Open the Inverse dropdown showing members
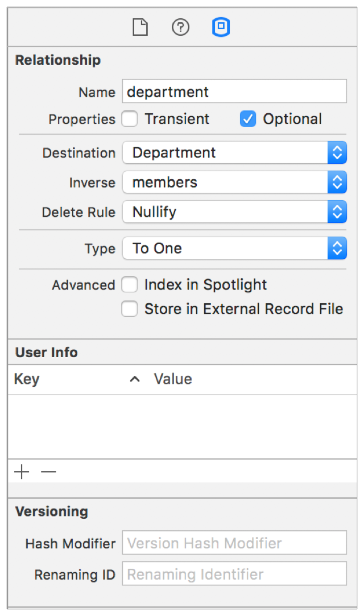The width and height of the screenshot is (364, 616). click(234, 183)
